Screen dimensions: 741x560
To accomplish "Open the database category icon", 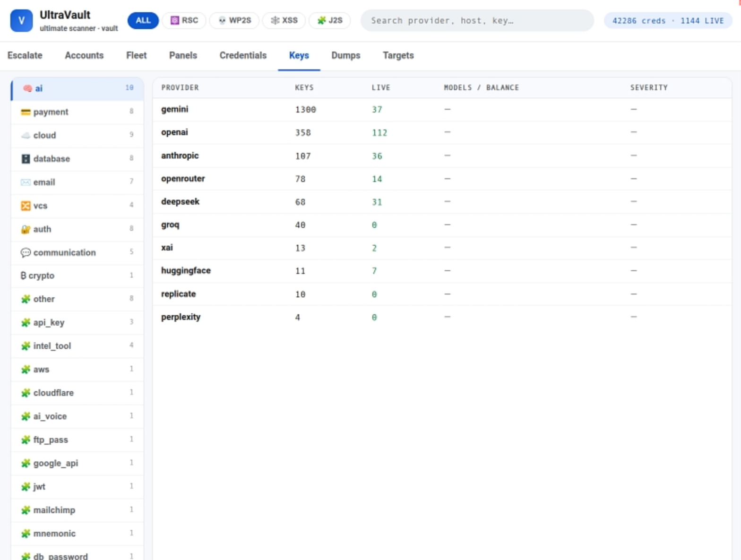I will click(26, 159).
